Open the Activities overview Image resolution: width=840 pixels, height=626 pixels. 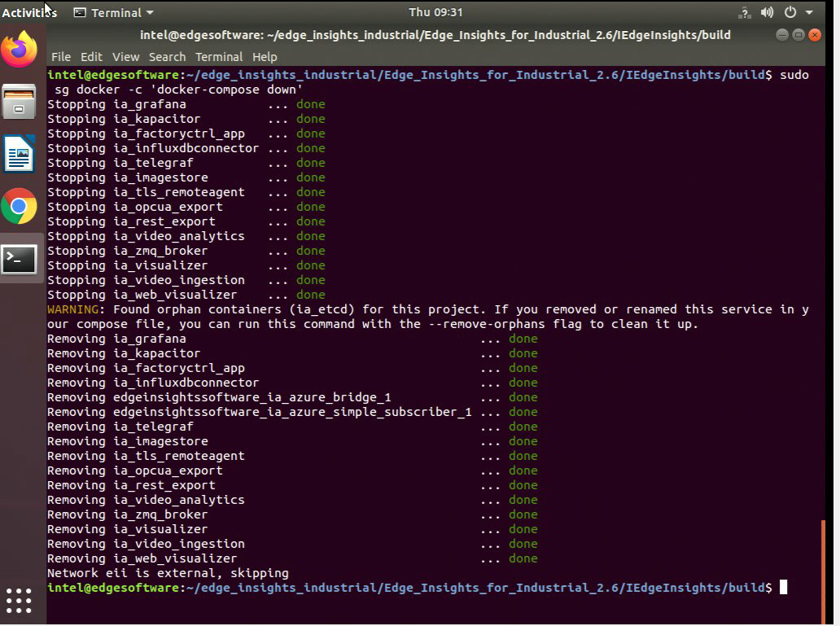tap(29, 12)
